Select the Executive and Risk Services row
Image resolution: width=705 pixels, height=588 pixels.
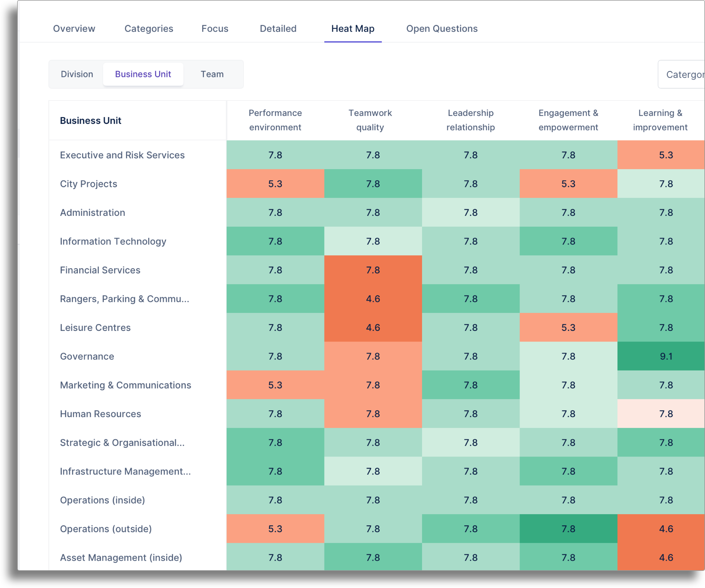pyautogui.click(x=122, y=155)
